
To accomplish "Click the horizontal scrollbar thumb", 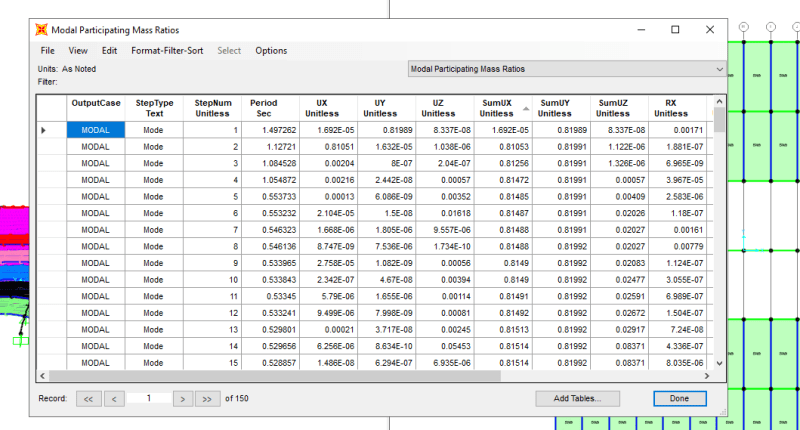I will pyautogui.click(x=274, y=376).
